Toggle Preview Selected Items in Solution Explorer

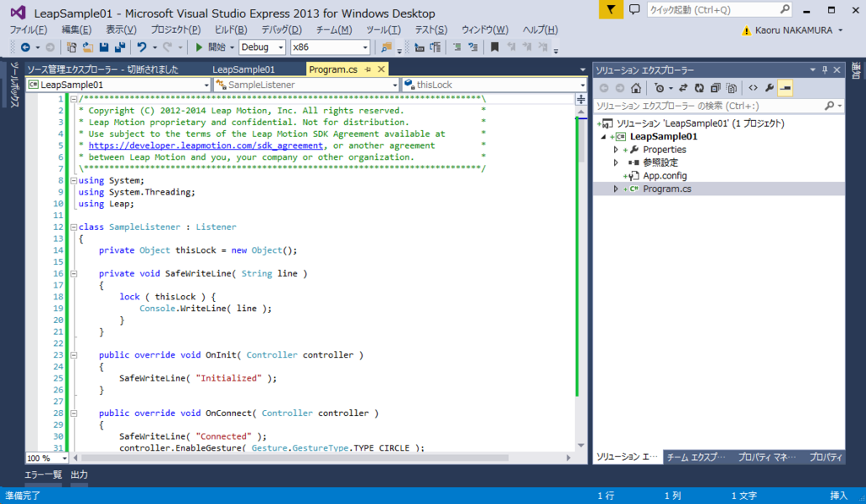tap(785, 88)
